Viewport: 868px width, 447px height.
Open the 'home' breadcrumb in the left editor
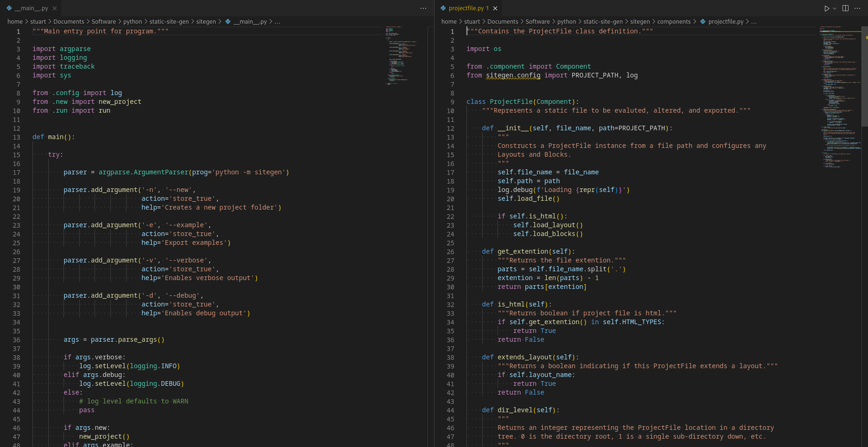pyautogui.click(x=15, y=22)
